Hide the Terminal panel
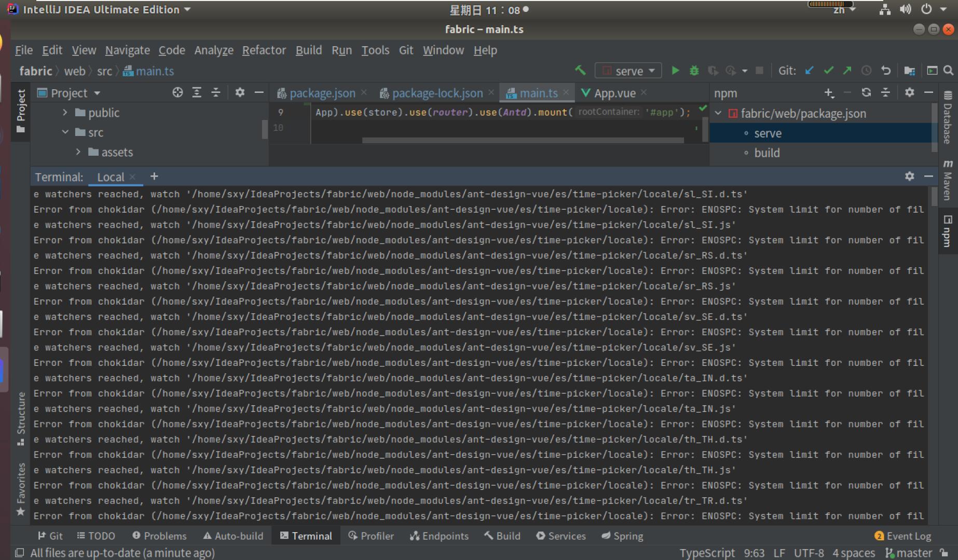The height and width of the screenshot is (560, 958). click(928, 176)
